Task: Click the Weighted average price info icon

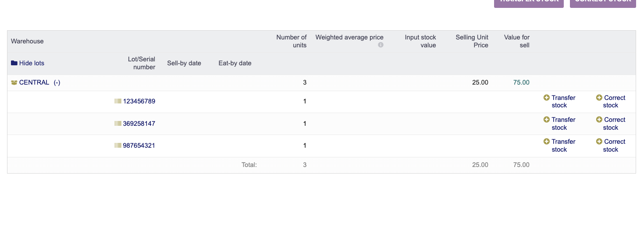Action: click(x=381, y=45)
